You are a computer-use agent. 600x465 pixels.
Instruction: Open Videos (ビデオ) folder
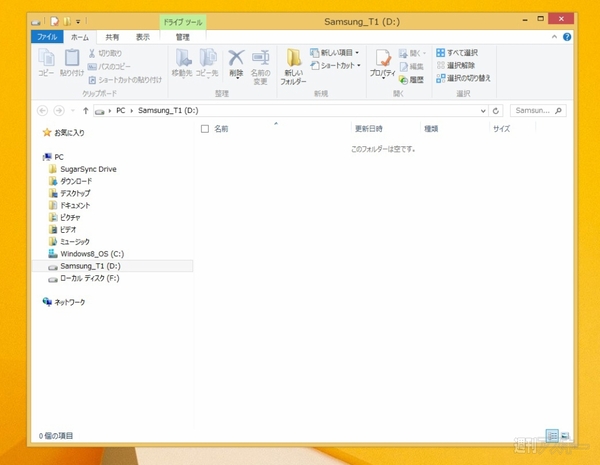click(x=63, y=230)
